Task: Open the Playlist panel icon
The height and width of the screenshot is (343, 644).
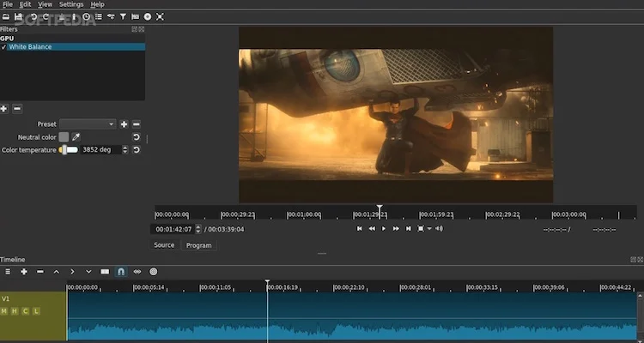Action: click(99, 17)
